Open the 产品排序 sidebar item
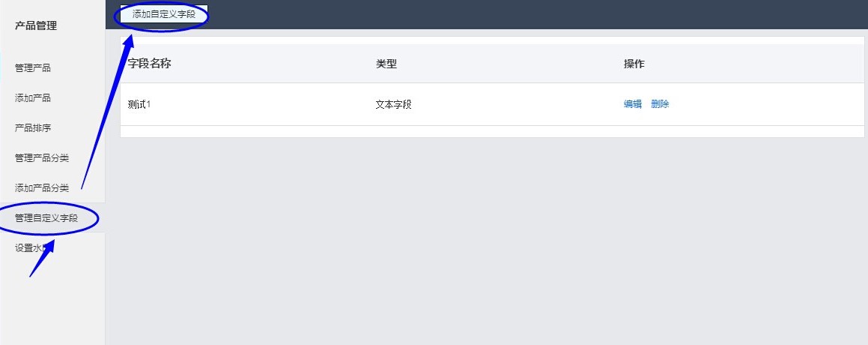Viewport: 868px width, 345px height. [33, 128]
